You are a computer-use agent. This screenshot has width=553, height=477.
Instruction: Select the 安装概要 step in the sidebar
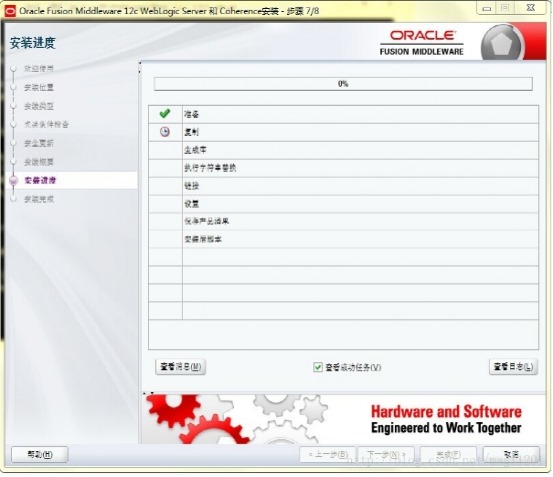39,162
